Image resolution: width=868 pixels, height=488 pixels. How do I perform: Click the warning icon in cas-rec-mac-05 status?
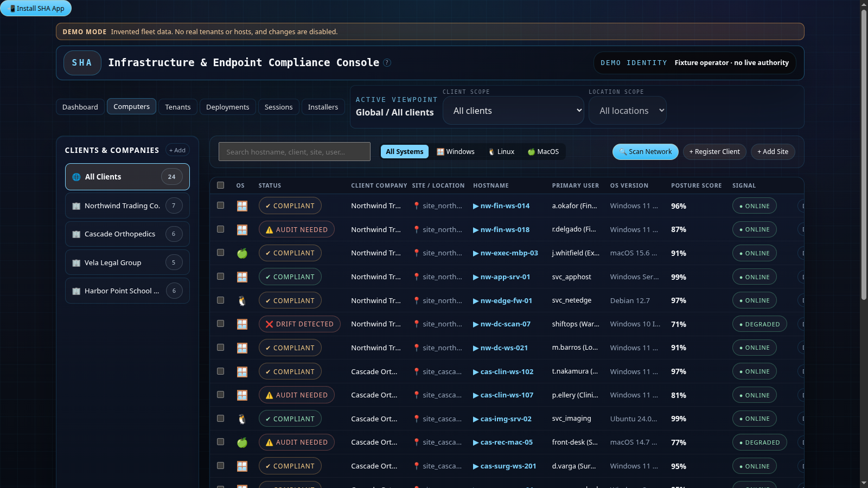269,442
